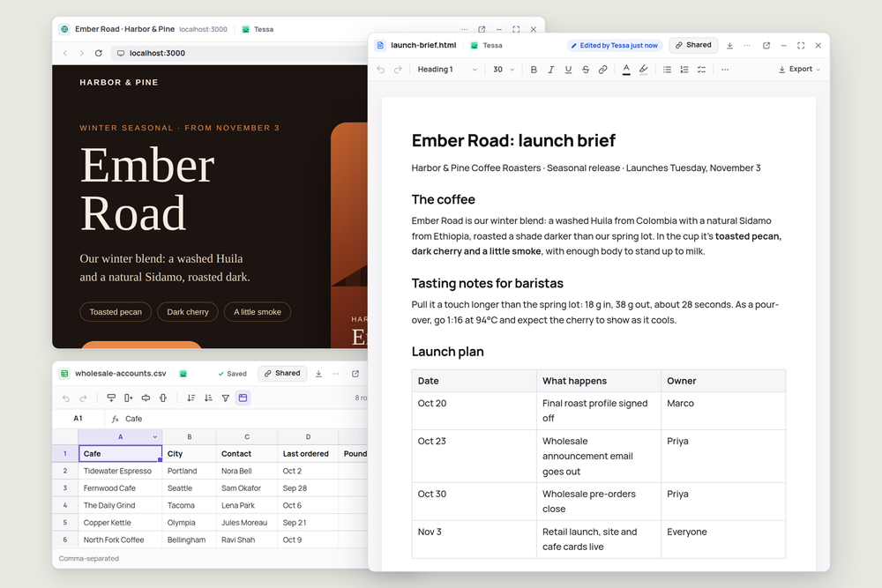Screen dimensions: 882x588
Task: Select the Tidewater Espresso cell
Action: point(120,471)
